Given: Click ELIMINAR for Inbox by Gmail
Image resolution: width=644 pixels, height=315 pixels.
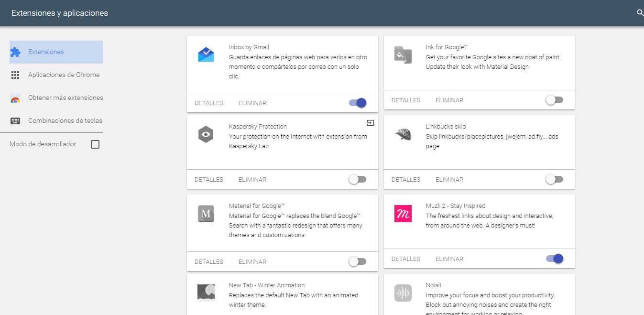Looking at the screenshot, I should (x=252, y=103).
